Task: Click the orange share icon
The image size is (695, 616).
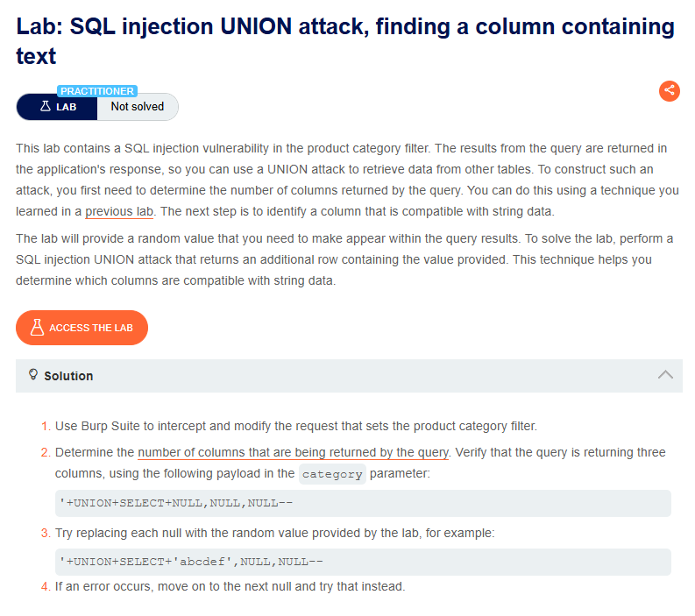Action: click(669, 91)
